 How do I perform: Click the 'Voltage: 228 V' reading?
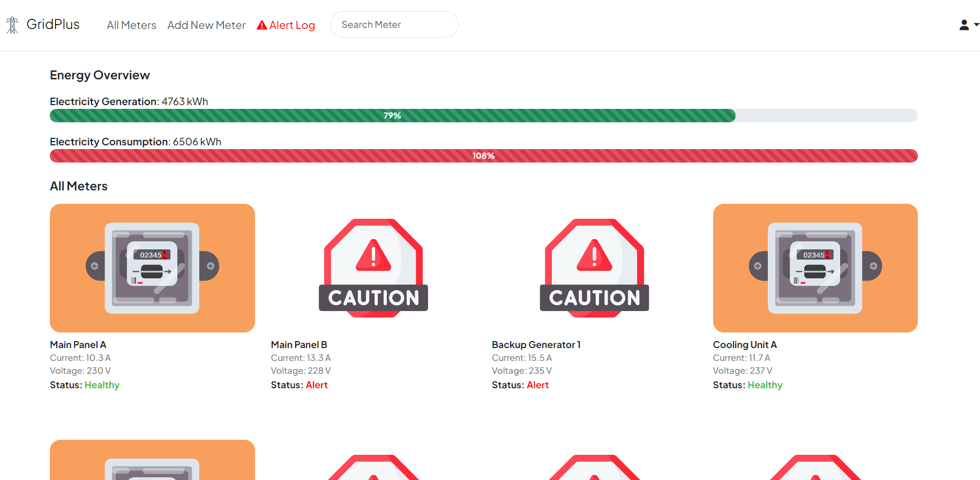click(301, 371)
